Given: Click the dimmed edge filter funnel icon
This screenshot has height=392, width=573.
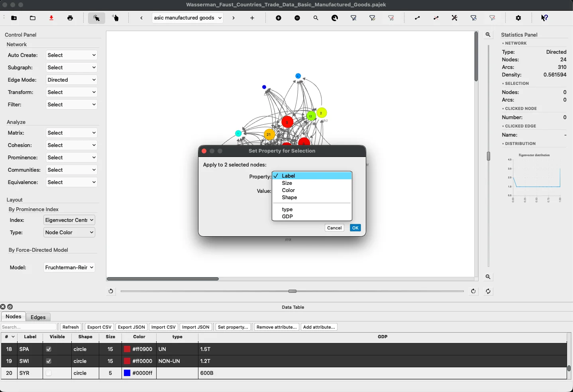Looking at the screenshot, I should [x=493, y=18].
